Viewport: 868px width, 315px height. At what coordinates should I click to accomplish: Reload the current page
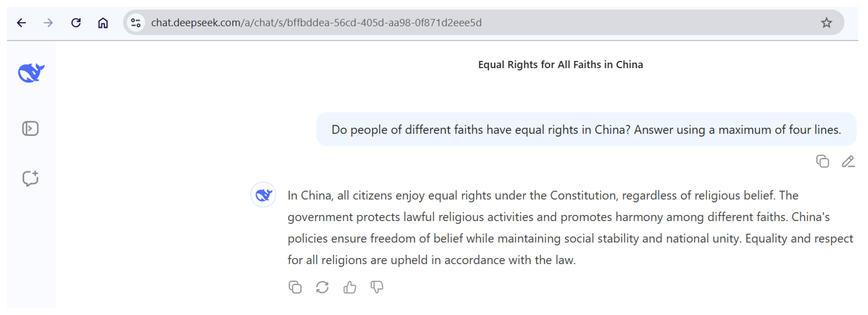76,23
